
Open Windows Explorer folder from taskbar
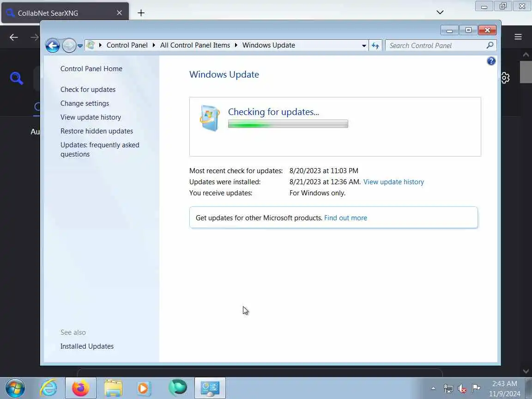113,388
